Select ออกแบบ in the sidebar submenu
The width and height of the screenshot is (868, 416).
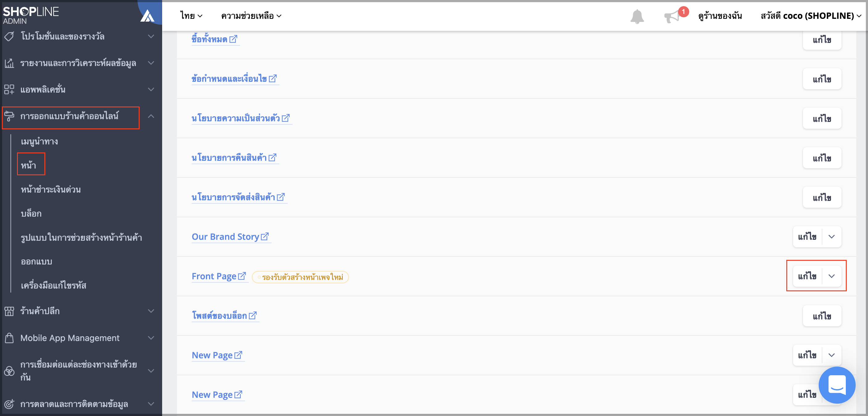[36, 261]
